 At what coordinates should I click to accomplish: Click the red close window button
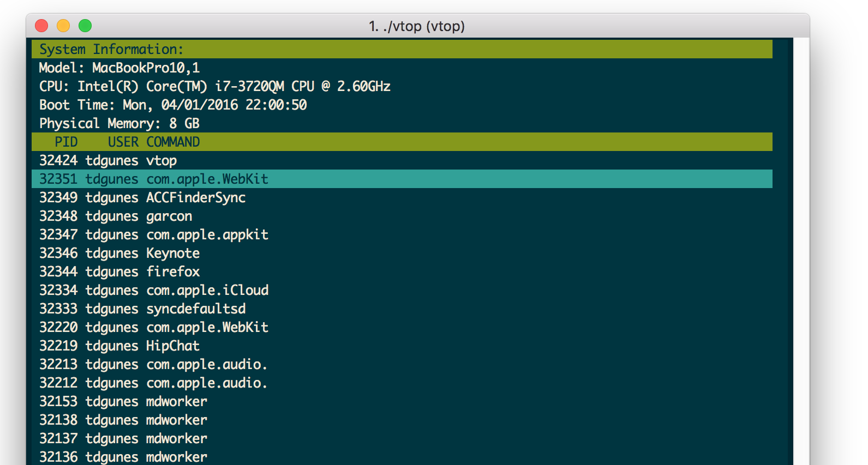click(x=41, y=26)
